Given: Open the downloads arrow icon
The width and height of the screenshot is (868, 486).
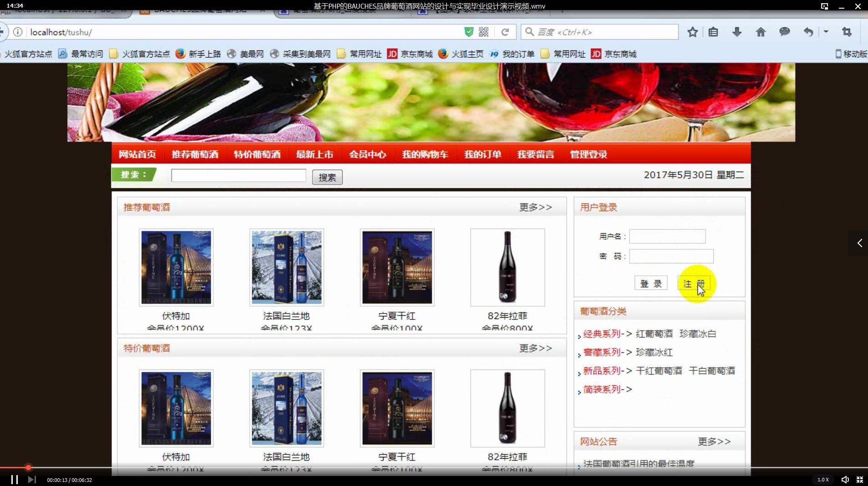Looking at the screenshot, I should (737, 32).
